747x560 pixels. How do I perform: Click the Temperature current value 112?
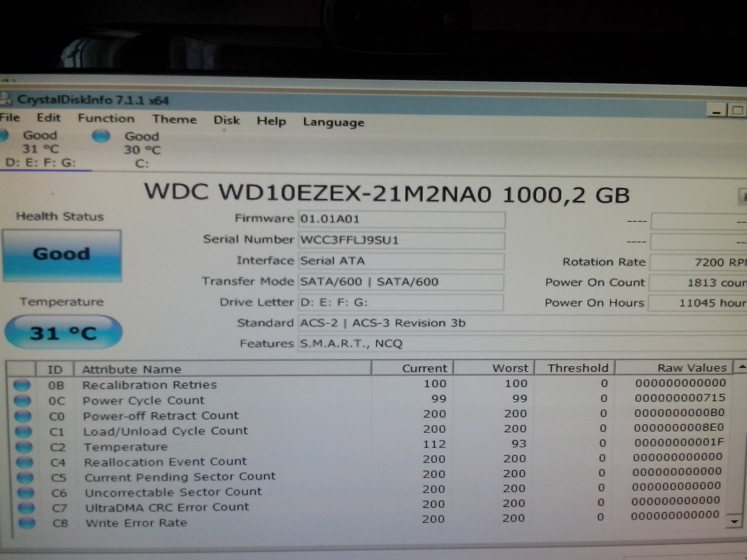434,444
